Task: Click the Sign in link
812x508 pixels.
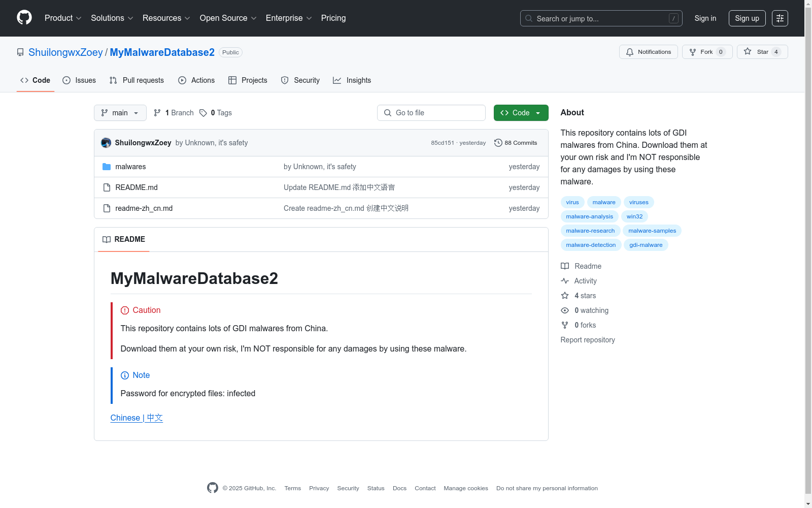Action: (x=705, y=18)
